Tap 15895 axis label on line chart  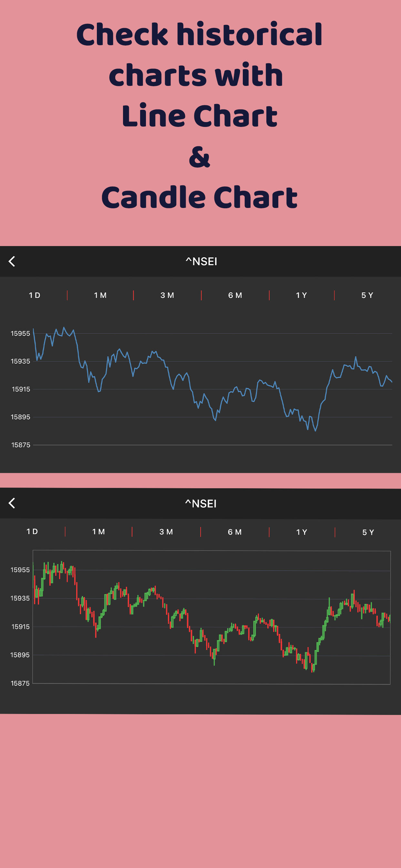click(21, 418)
